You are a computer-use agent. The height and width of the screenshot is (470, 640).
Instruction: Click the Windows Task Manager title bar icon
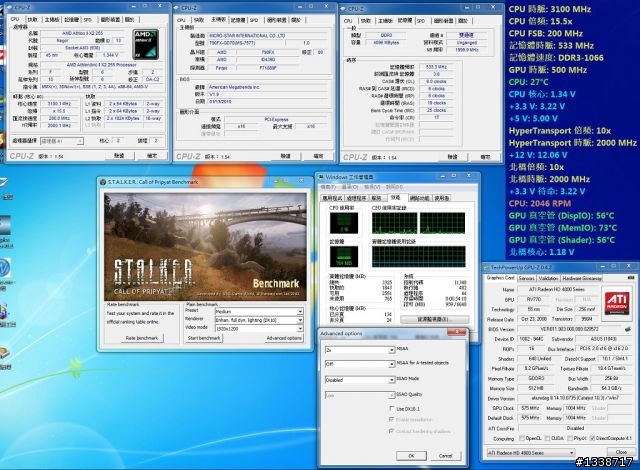point(322,177)
